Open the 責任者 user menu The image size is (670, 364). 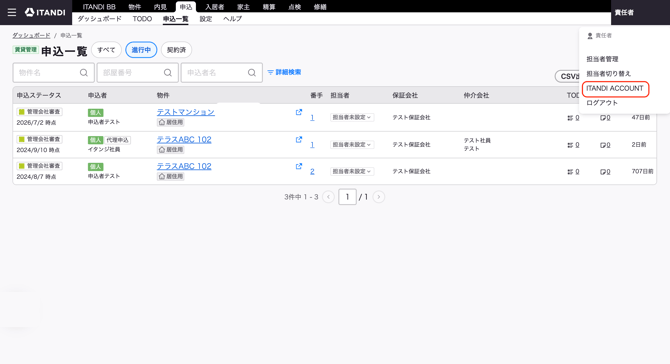click(x=624, y=12)
